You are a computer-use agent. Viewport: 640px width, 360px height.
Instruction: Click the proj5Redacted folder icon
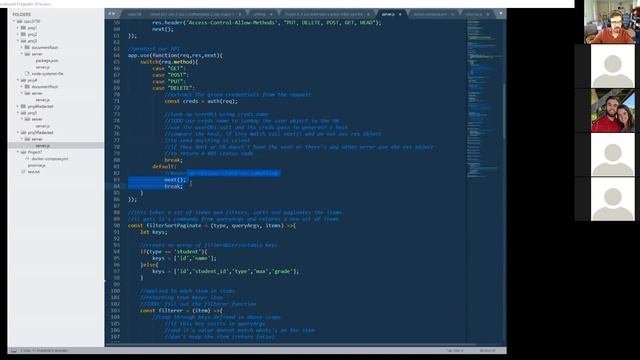[x=23, y=132]
